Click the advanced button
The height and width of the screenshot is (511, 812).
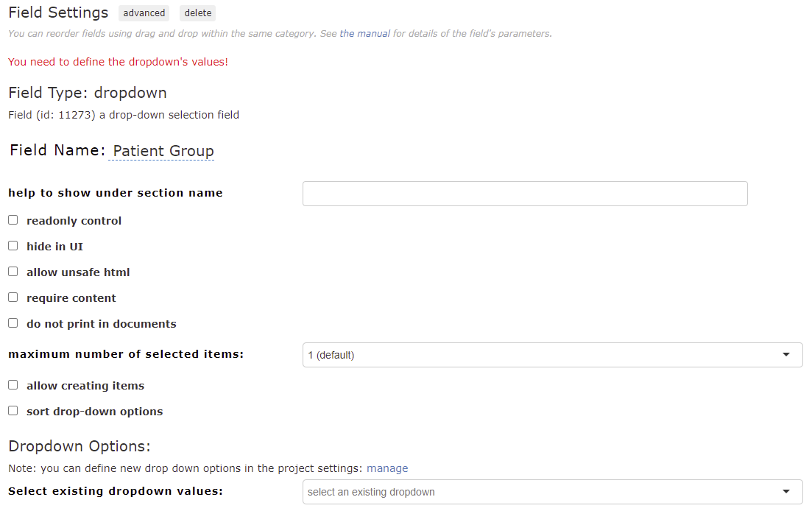click(x=144, y=13)
